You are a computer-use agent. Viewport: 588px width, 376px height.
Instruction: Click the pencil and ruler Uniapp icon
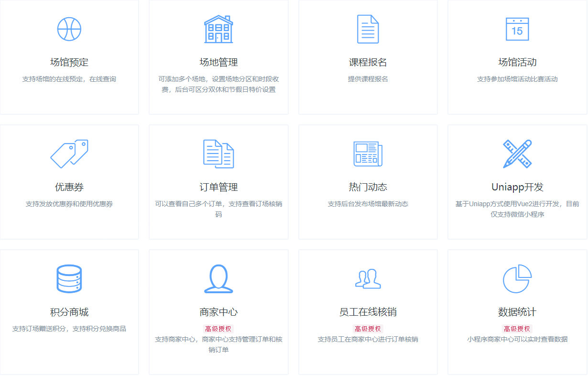pyautogui.click(x=517, y=154)
